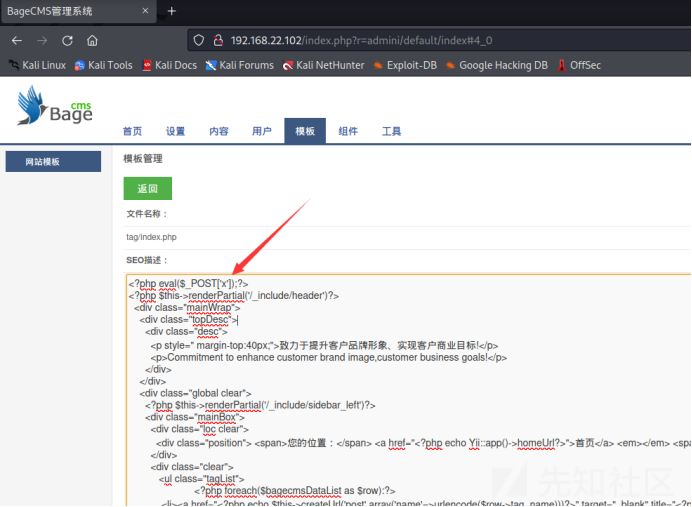Select 网站模板 in the sidebar
Image resolution: width=692 pixels, height=507 pixels.
coord(53,162)
